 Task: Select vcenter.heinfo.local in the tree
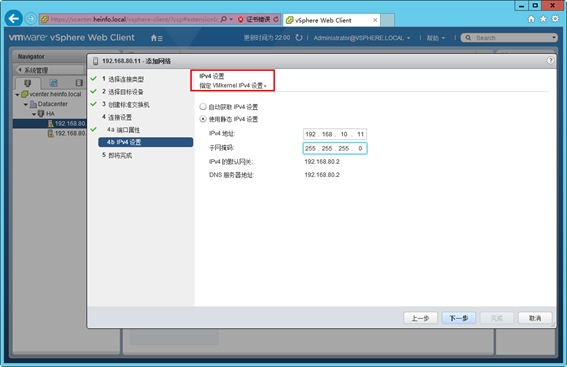click(x=51, y=94)
